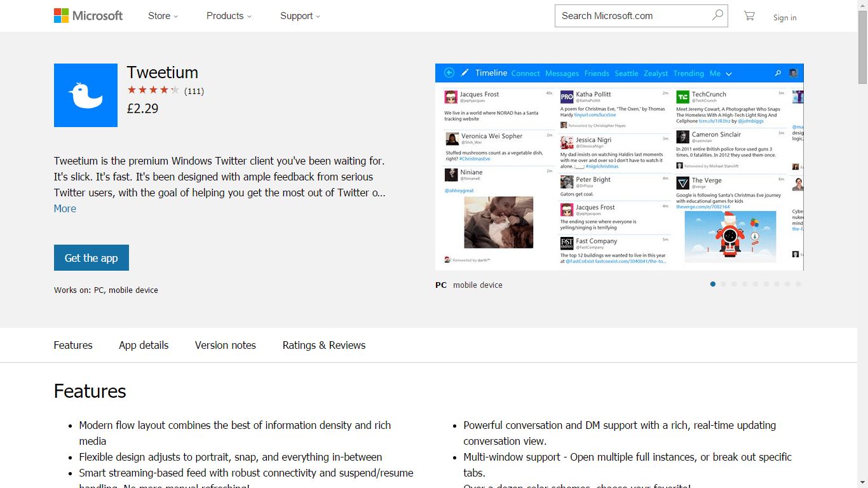Viewport: 868px width, 488px height.
Task: Click the Modern flow layout bullet
Action: tap(235, 433)
